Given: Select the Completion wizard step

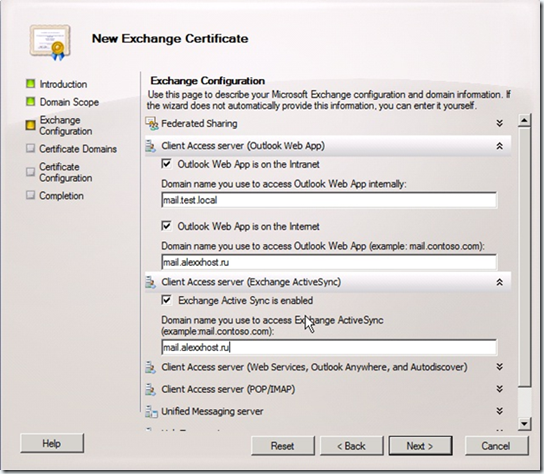Looking at the screenshot, I should pyautogui.click(x=61, y=196).
